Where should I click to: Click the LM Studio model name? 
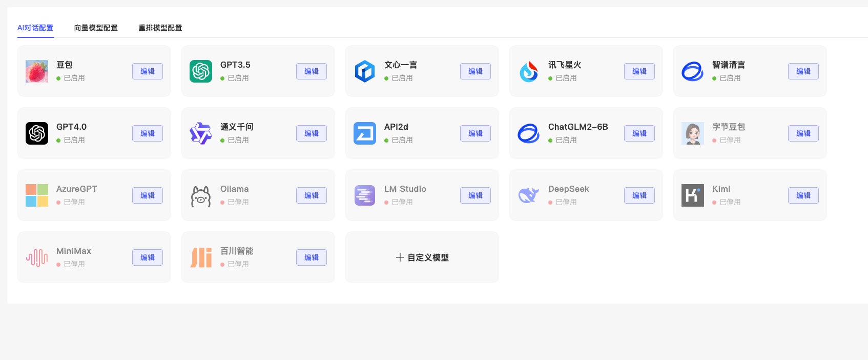pyautogui.click(x=405, y=189)
